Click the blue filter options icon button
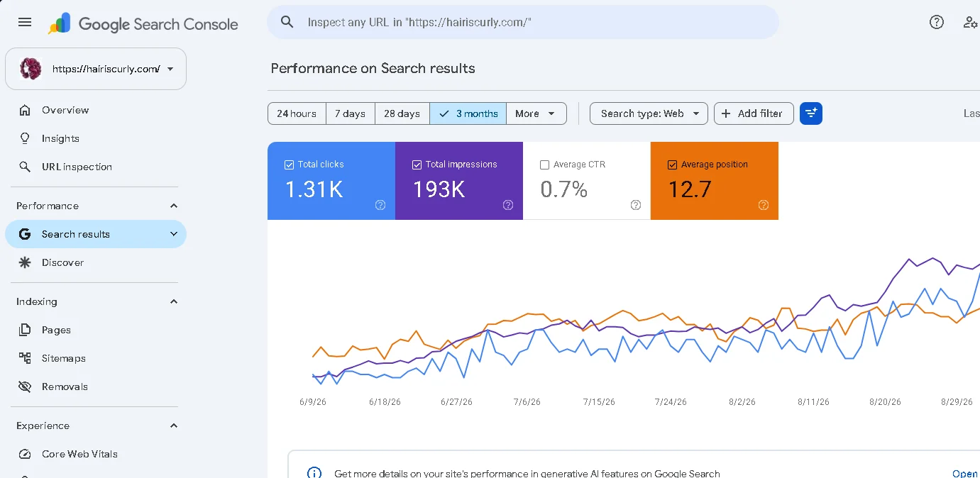 click(811, 113)
